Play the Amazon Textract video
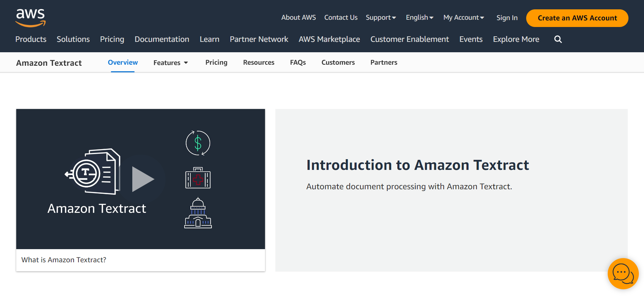644x300 pixels. pyautogui.click(x=143, y=179)
